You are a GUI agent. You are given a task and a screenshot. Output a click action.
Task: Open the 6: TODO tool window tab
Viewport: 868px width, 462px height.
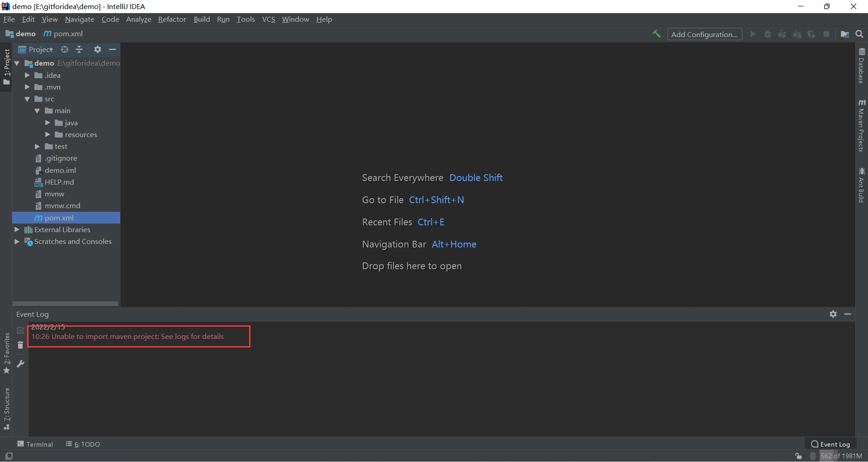point(83,444)
